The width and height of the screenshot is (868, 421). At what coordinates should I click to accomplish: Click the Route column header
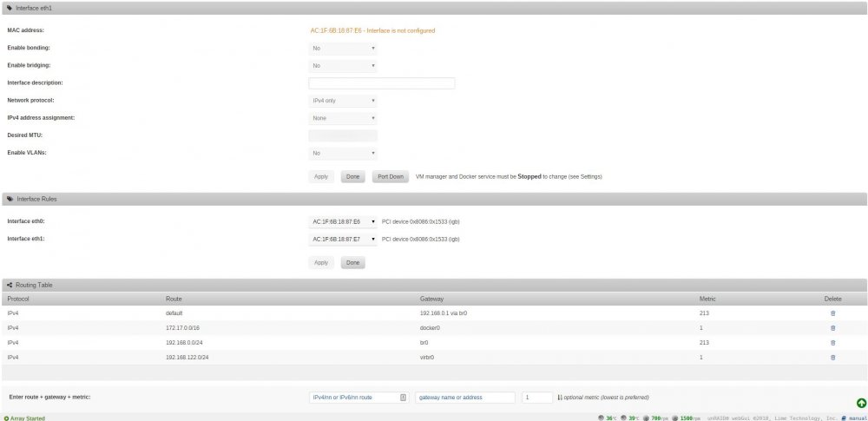(174, 299)
